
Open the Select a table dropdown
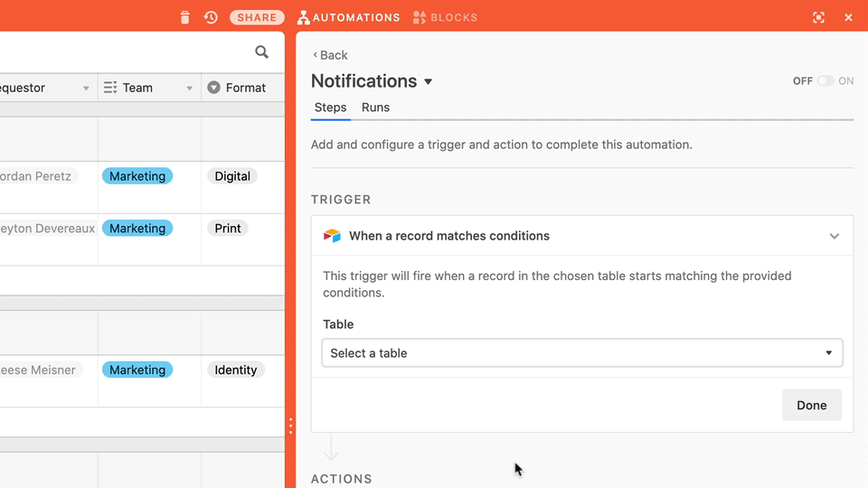582,353
